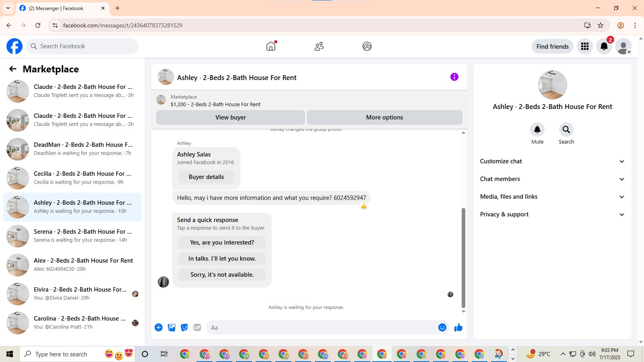Open Cecilia 2-Beds 2-Bath House conversation
The image size is (644, 362).
[72, 178]
